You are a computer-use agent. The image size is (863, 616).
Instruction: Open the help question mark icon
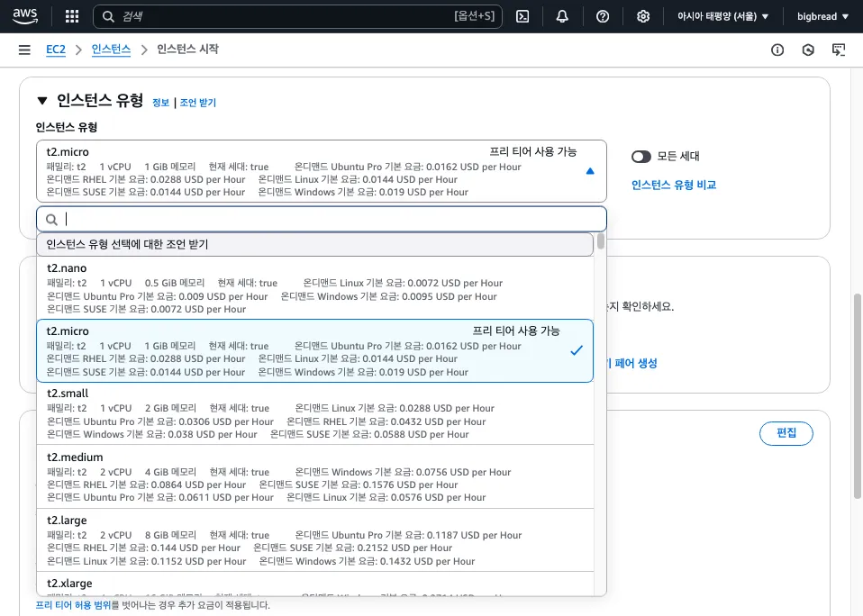[603, 16]
